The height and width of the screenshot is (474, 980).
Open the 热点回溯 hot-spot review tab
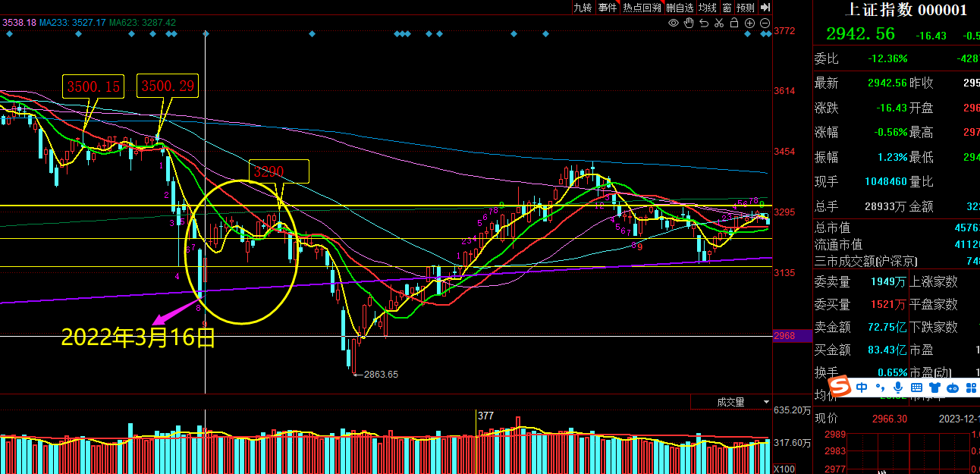point(642,8)
